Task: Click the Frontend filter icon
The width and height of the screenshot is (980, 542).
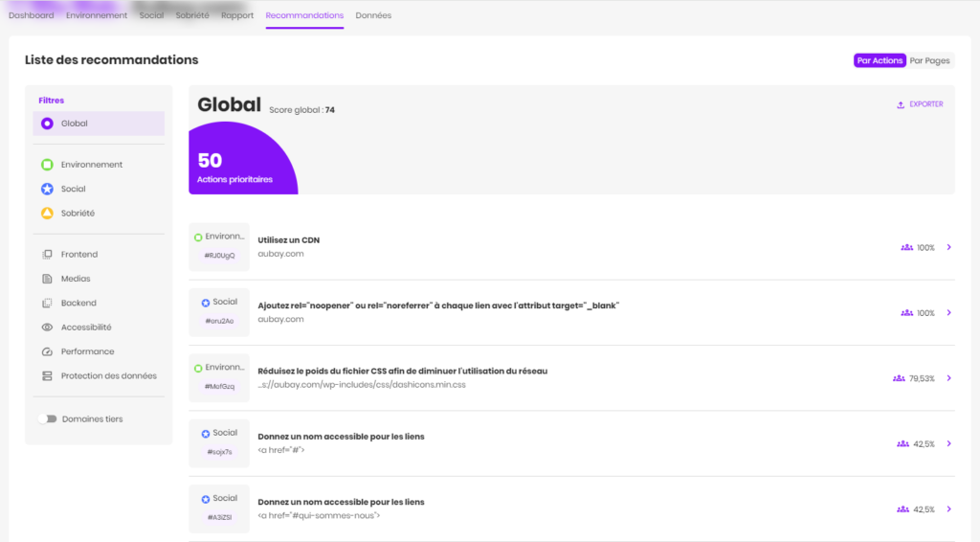Action: coord(47,255)
